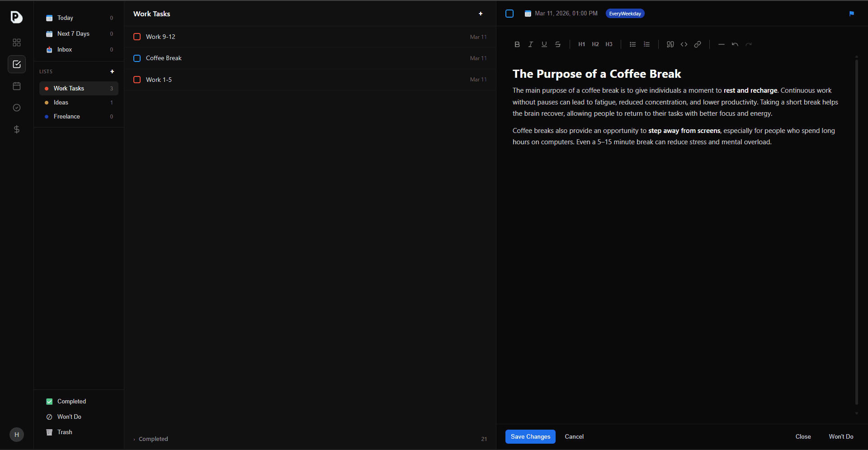
Task: Insert a code block
Action: pos(684,44)
